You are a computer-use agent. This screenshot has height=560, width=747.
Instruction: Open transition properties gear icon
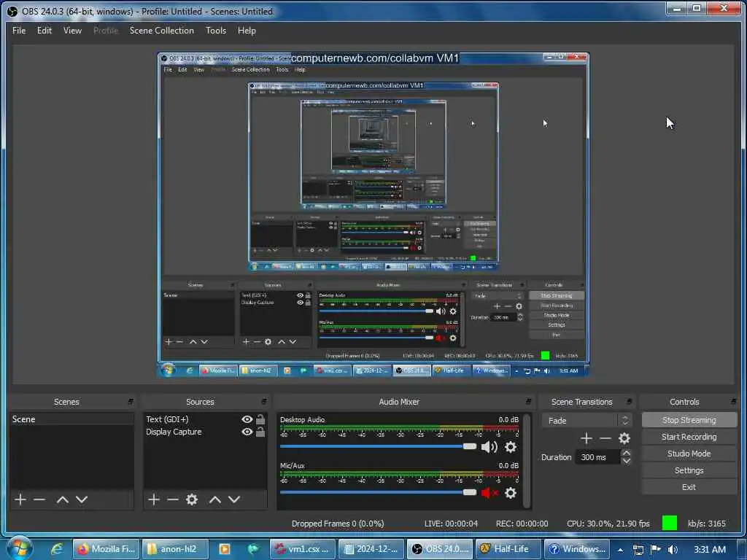pyautogui.click(x=624, y=438)
